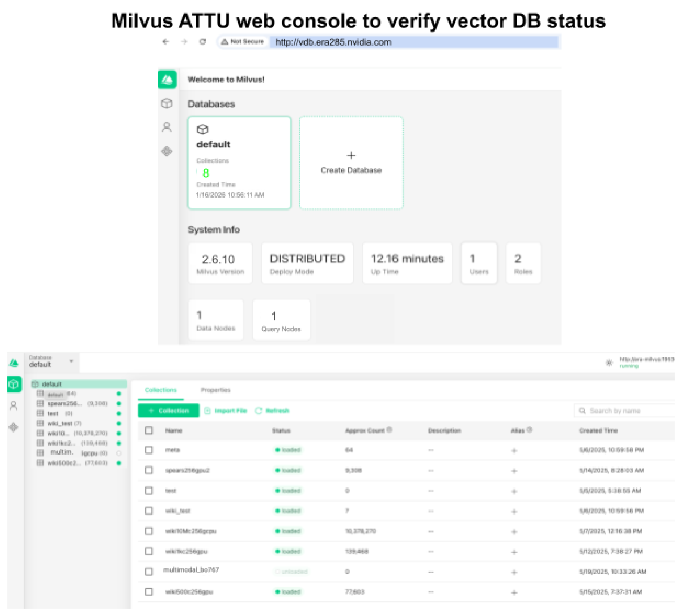682x616 pixels.
Task: Click the Create Database card
Action: tap(351, 163)
